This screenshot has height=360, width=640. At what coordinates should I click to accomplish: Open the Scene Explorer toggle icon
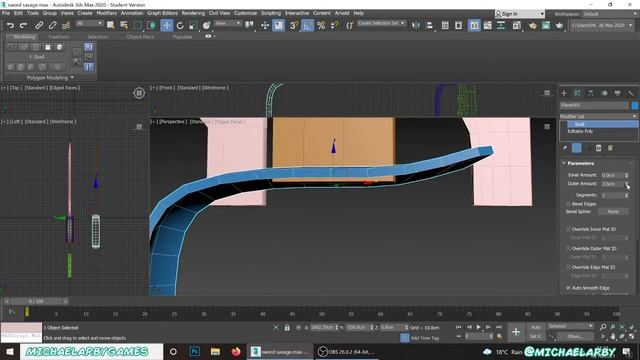(x=445, y=25)
